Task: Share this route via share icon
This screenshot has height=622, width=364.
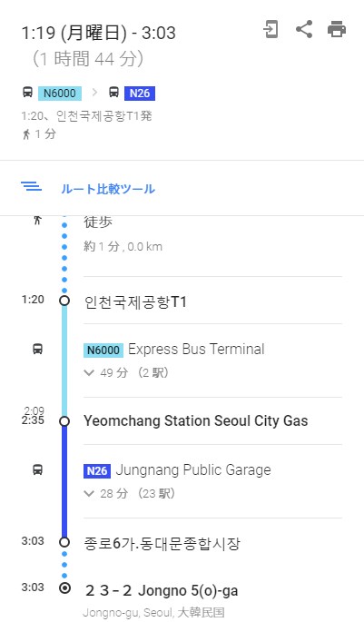Action: [304, 29]
